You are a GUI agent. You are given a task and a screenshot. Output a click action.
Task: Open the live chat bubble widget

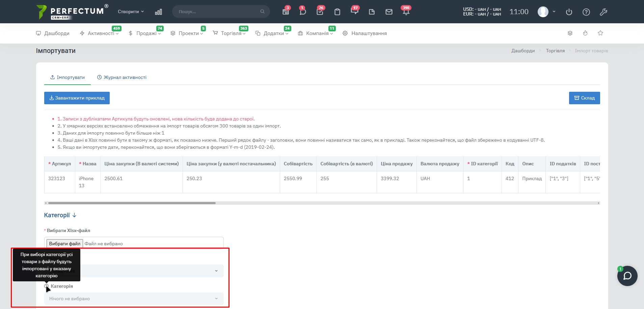[x=627, y=276]
